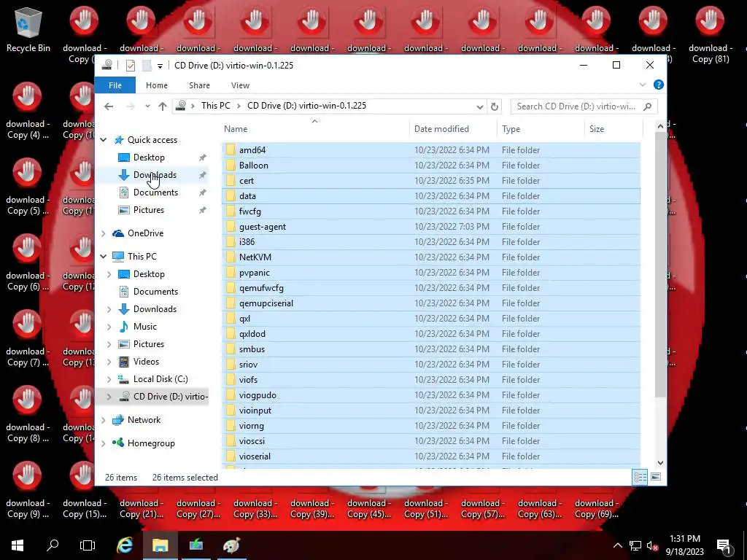The width and height of the screenshot is (747, 560).
Task: Open the Recycle Bin desktop icon
Action: (x=28, y=29)
